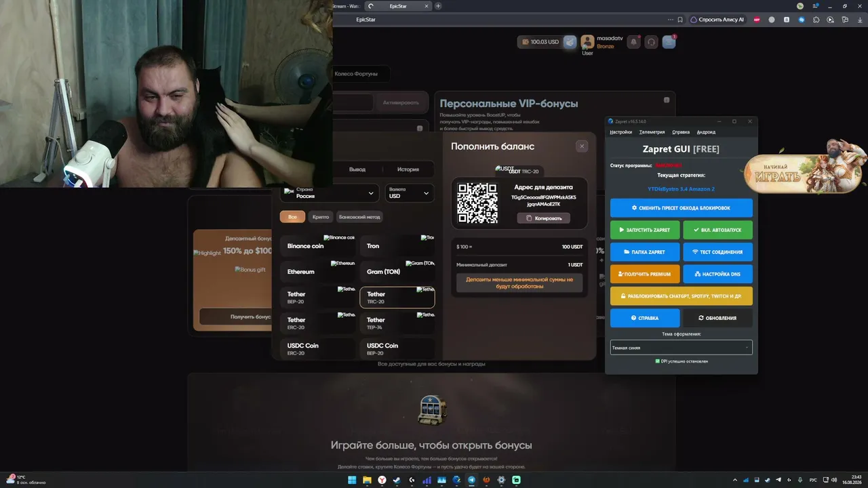This screenshot has height=488, width=868.
Task: Click the masadatv user avatar
Action: 587,42
